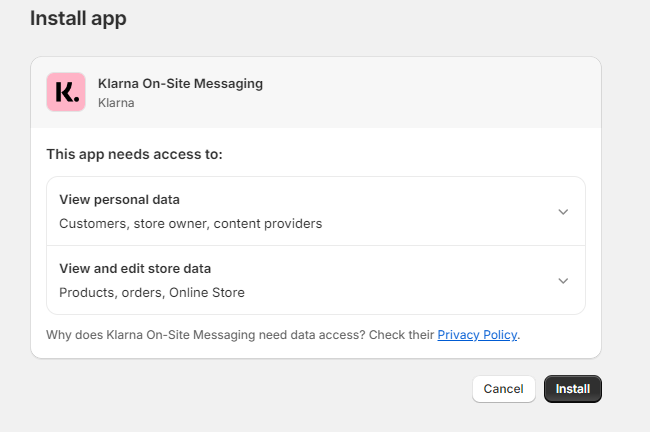Cancel the app installation
This screenshot has height=432, width=650.
(x=503, y=389)
